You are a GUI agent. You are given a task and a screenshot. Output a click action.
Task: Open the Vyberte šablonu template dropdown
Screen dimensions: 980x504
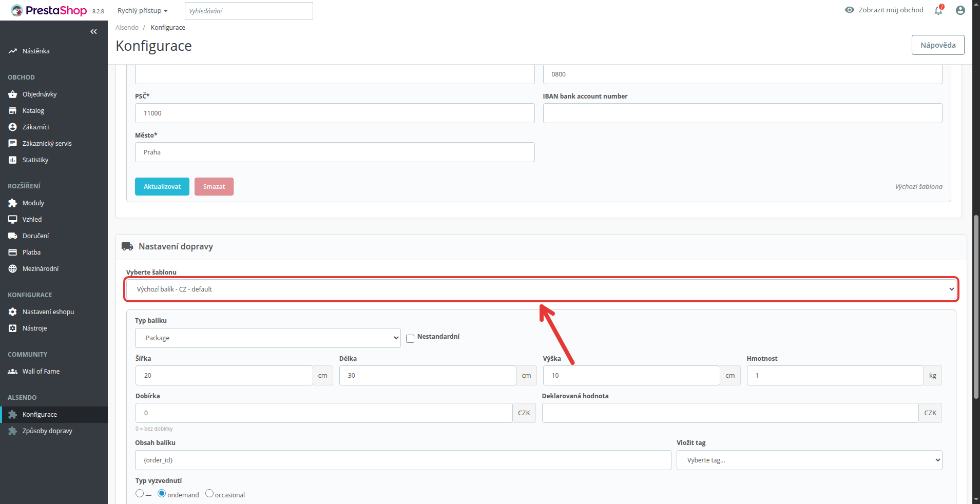[x=542, y=289]
